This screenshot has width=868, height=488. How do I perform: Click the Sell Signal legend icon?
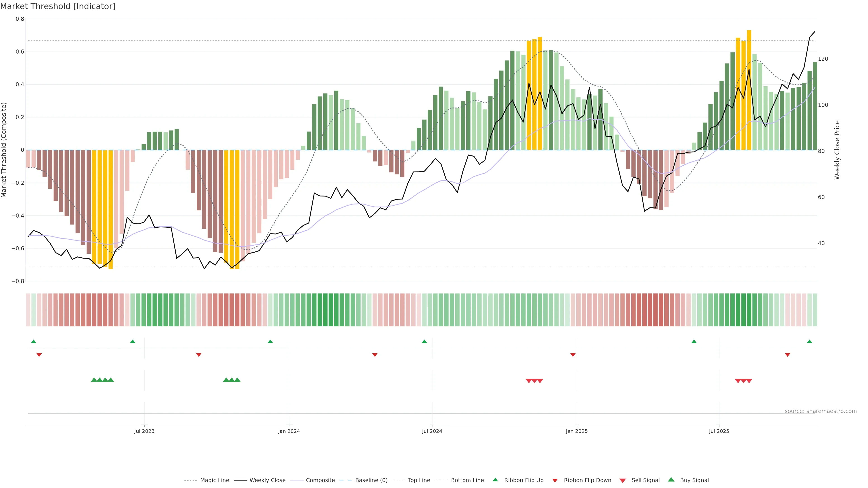[x=623, y=480]
